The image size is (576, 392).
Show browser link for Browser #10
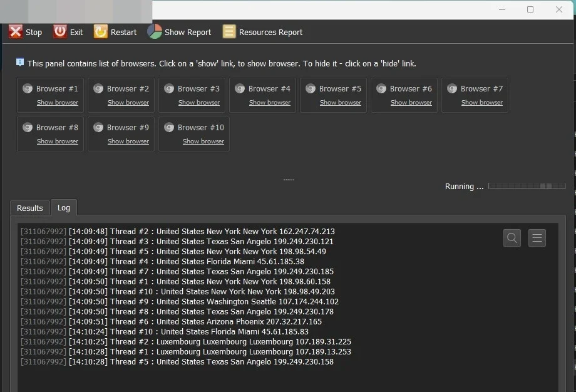tap(203, 142)
